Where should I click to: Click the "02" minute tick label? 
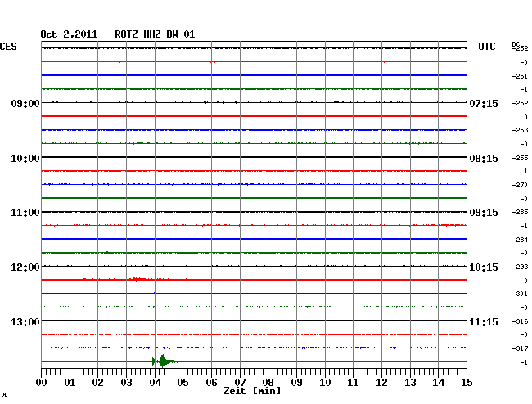coord(97,383)
